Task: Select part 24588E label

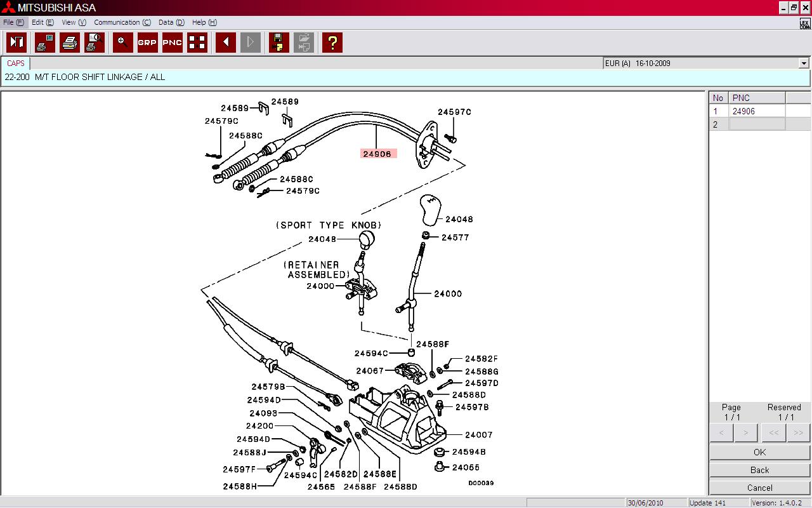Action: tap(380, 474)
